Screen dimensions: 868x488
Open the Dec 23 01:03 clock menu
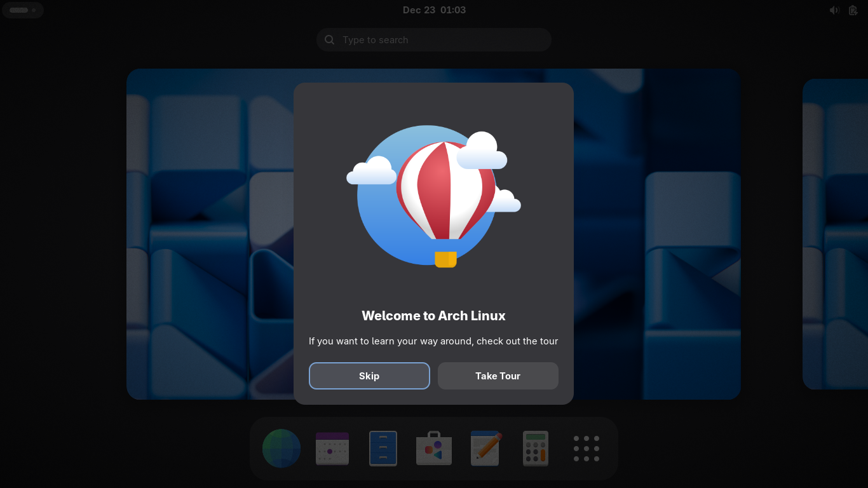pos(434,10)
